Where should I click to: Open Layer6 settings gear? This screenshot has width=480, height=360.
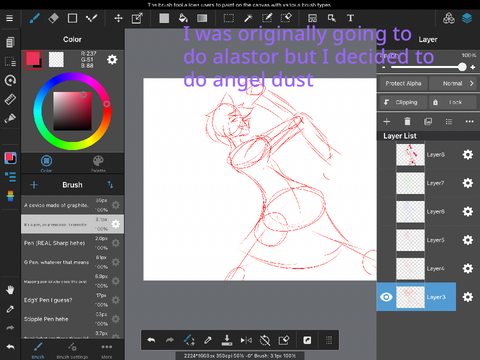point(468,211)
